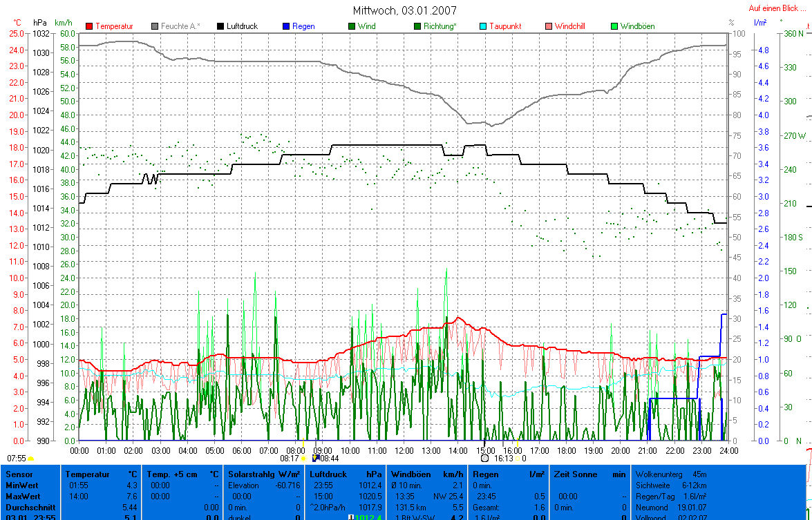
Task: Click the gray Feuchte A.* legend square
Action: [155, 26]
